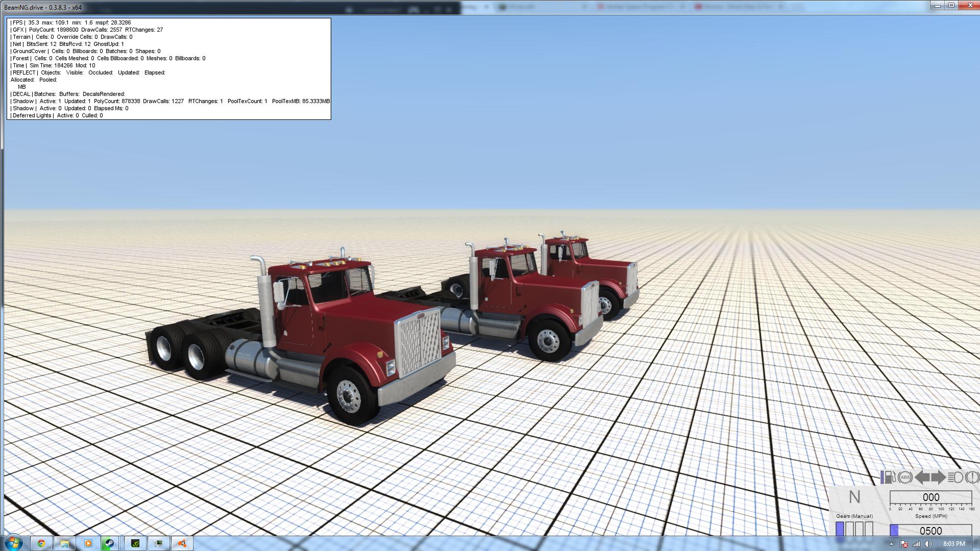
Task: Click the REFLECT objects line
Action: tap(87, 73)
